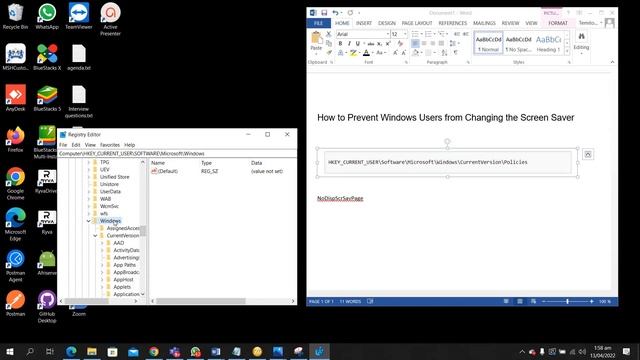This screenshot has height=360, width=640.
Task: Click the Word zoom slider handle
Action: 567,301
